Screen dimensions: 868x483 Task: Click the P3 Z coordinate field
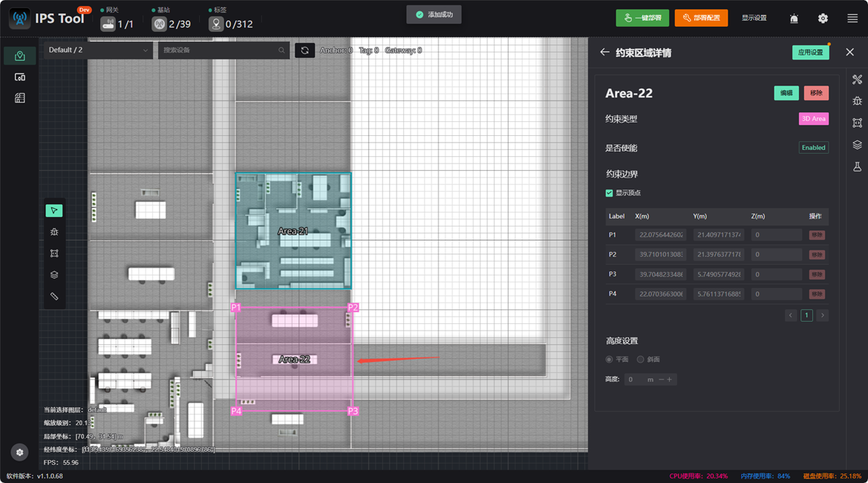click(777, 274)
